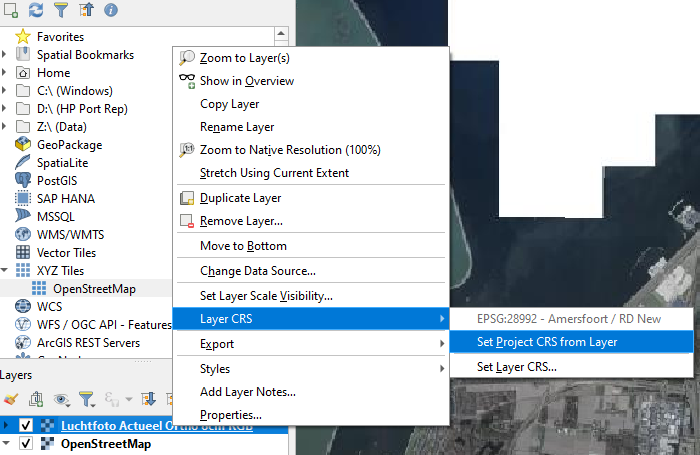Click the GeoPackage icon
The height and width of the screenshot is (455, 700).
pyautogui.click(x=23, y=145)
